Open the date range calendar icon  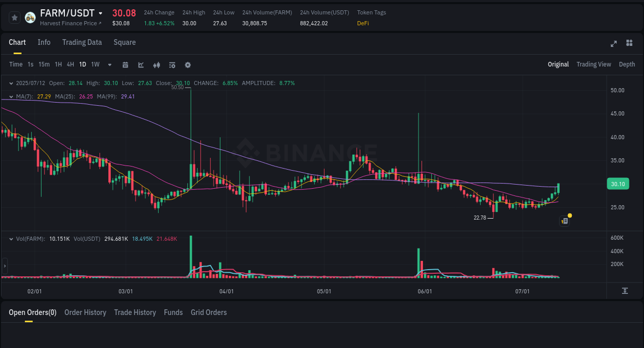pyautogui.click(x=125, y=64)
